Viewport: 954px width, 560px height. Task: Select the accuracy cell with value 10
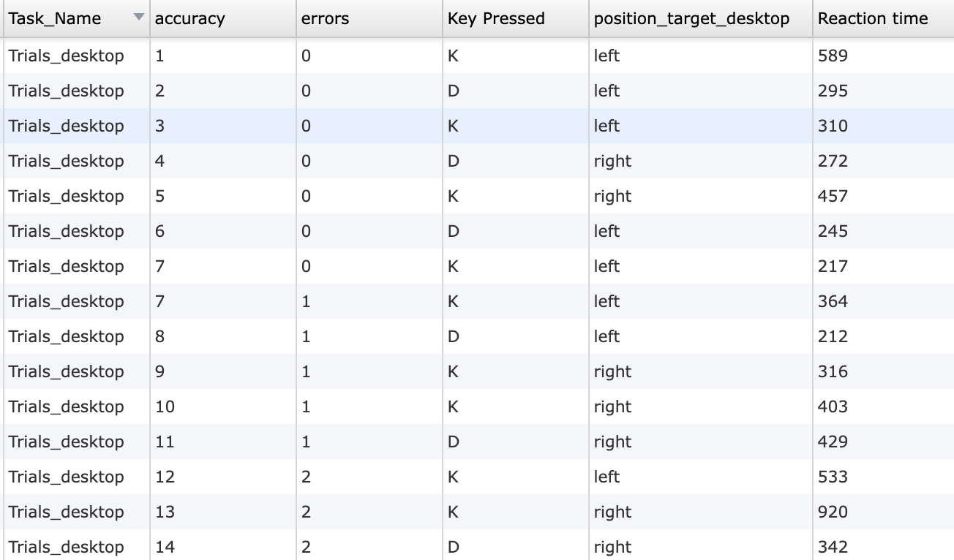pos(165,406)
